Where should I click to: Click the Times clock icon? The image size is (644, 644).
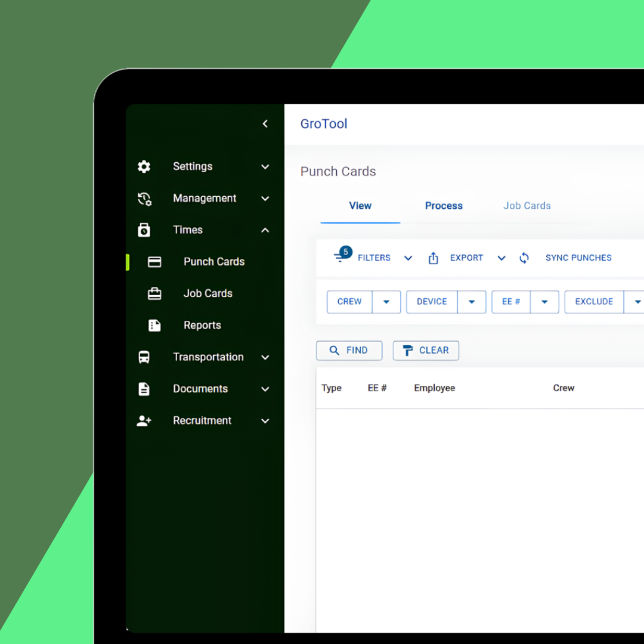[x=144, y=230]
